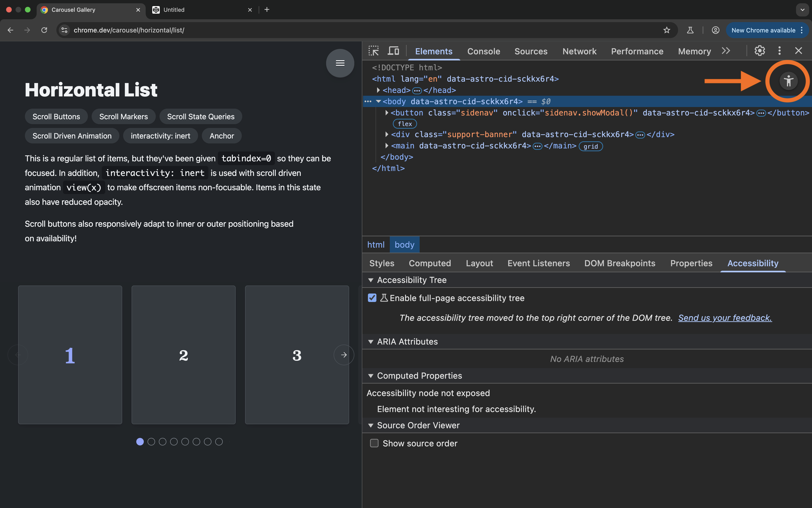This screenshot has width=812, height=508.
Task: Click Scroll Markers tag
Action: (x=124, y=117)
